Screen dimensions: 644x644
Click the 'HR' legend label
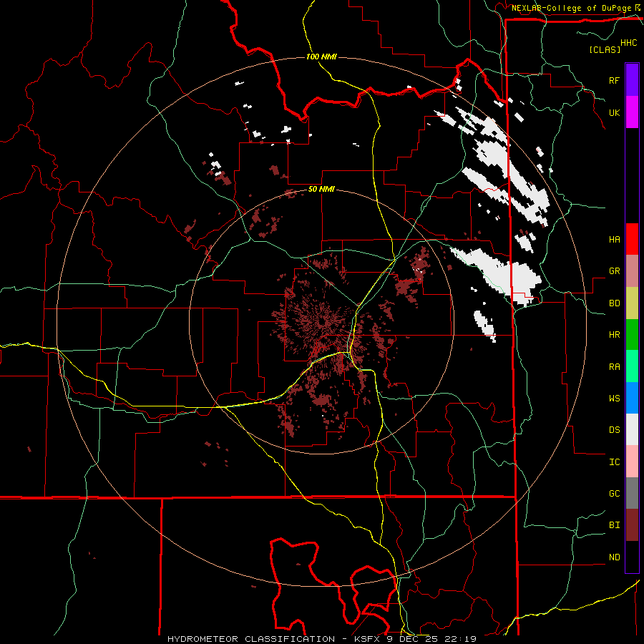(614, 335)
